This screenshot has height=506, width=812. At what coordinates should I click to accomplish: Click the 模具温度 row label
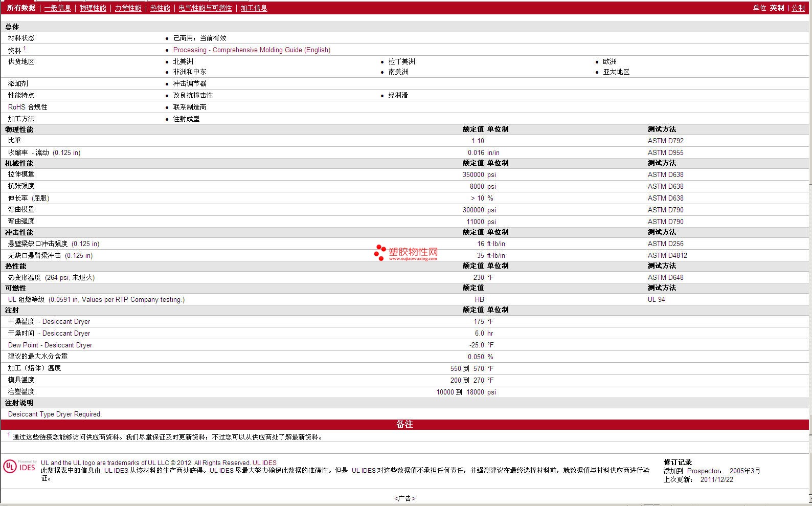21,380
